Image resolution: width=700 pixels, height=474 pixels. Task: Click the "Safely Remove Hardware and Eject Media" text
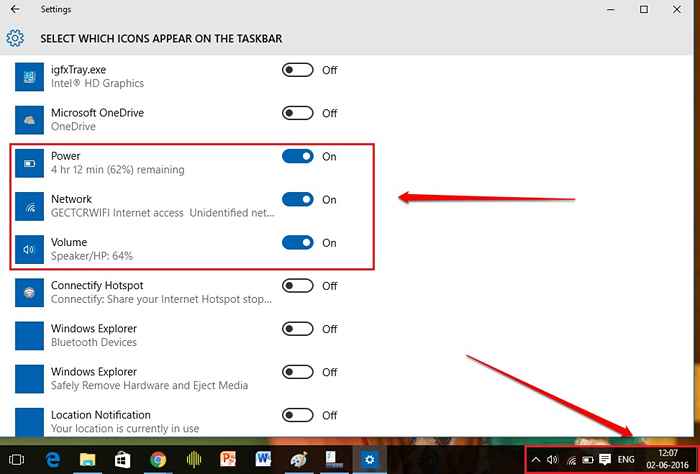(x=149, y=385)
